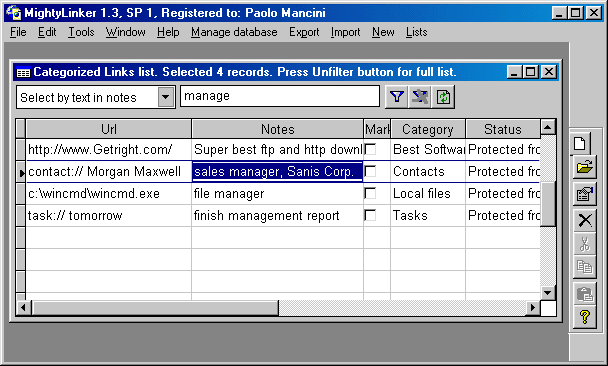This screenshot has width=608, height=366.
Task: Click the Mark column header
Action: point(377,129)
